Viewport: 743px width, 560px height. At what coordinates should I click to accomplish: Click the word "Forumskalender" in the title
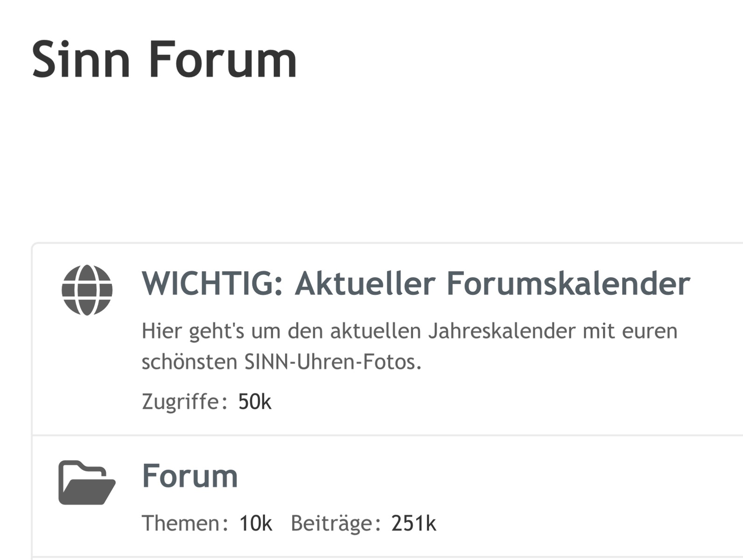tap(568, 283)
